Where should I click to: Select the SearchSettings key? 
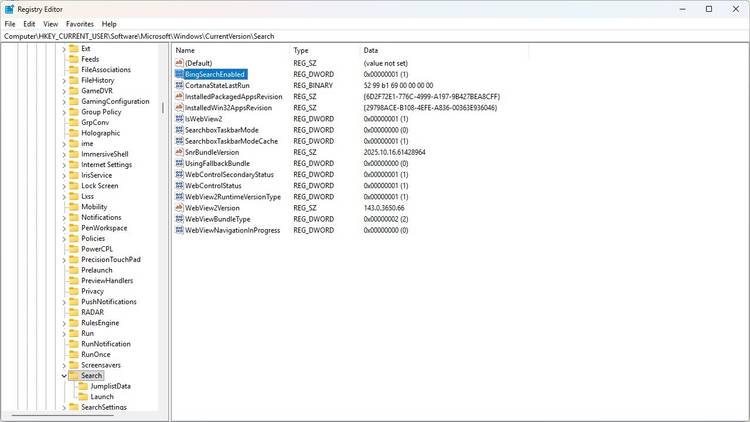coord(104,407)
